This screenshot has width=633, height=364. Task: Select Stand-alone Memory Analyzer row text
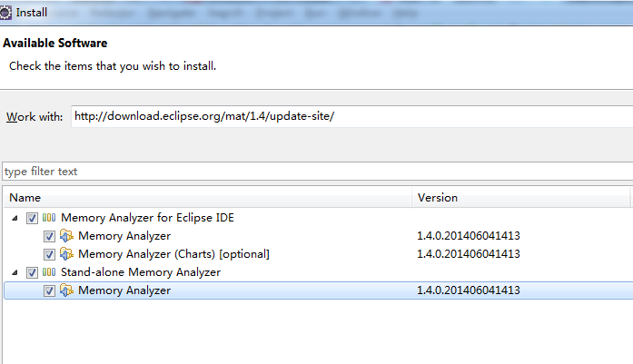pyautogui.click(x=141, y=272)
